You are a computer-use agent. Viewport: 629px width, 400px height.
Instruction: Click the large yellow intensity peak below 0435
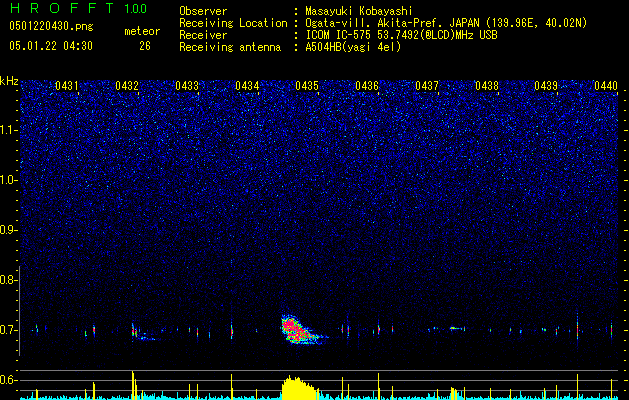pyautogui.click(x=299, y=388)
